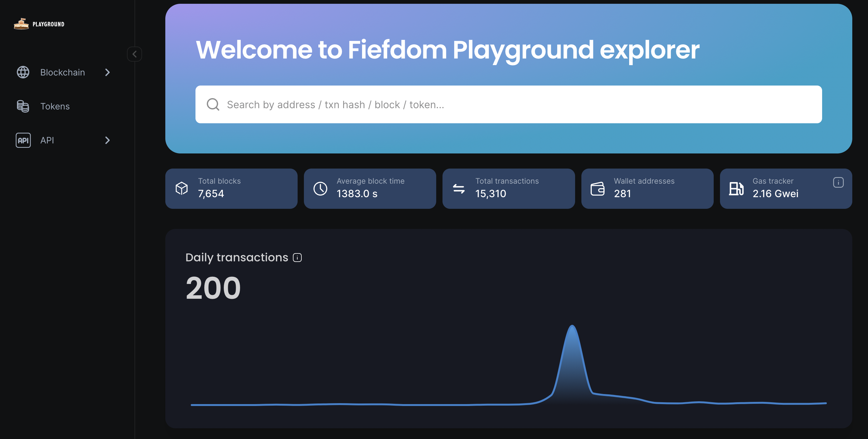The height and width of the screenshot is (439, 868).
Task: Open the Total blocks stat card
Action: (x=231, y=188)
